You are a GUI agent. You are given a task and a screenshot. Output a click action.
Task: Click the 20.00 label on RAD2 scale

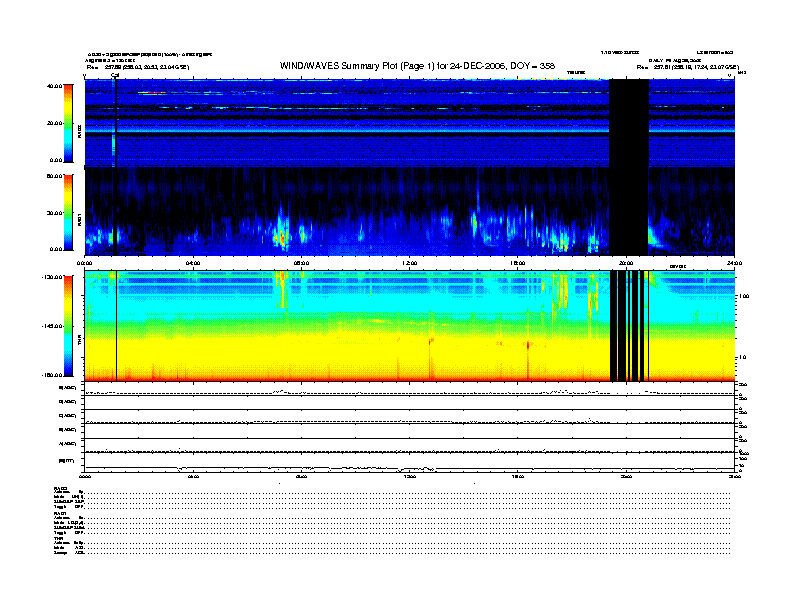(x=54, y=123)
